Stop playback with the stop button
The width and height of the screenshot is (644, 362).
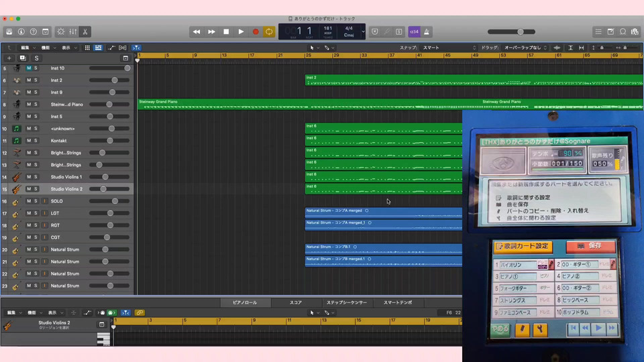[x=226, y=32]
